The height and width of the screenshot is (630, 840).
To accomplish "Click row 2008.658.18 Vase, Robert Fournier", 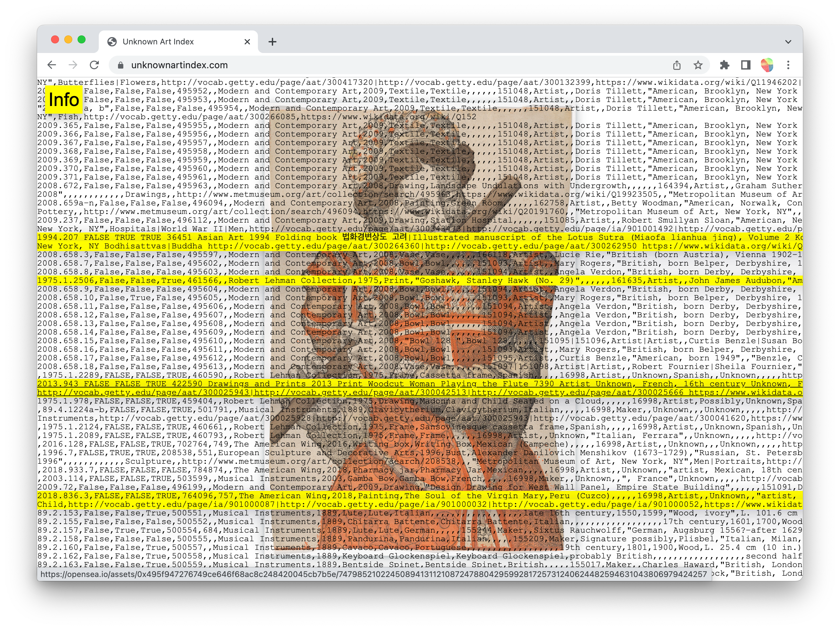I will pos(420,367).
